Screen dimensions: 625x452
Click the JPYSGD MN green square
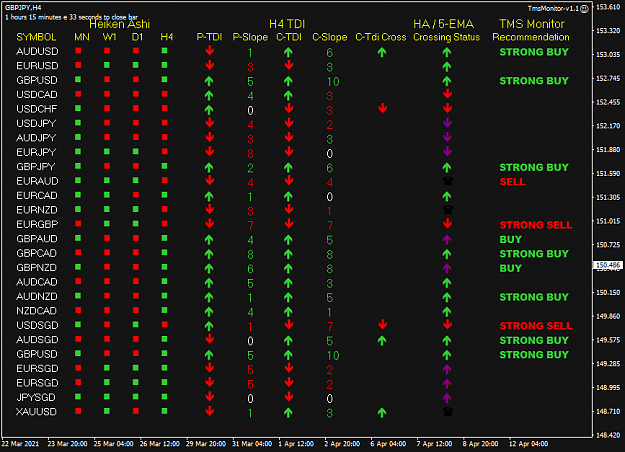pos(78,397)
